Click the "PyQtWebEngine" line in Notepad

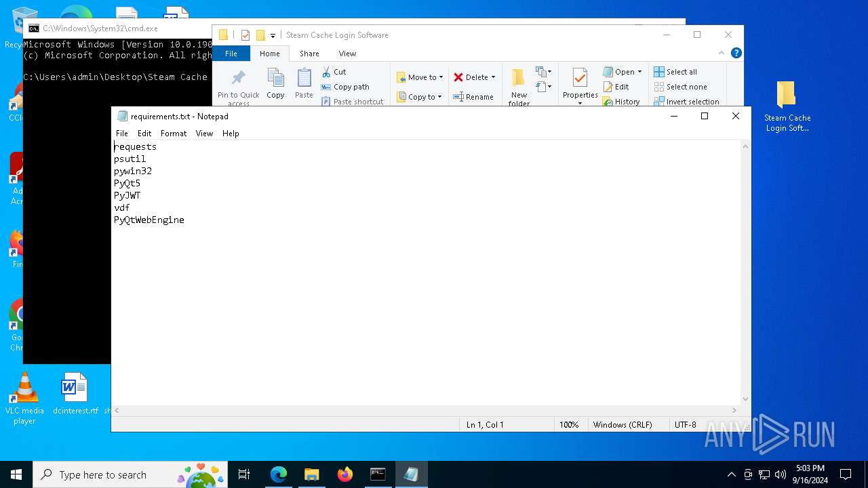point(149,220)
